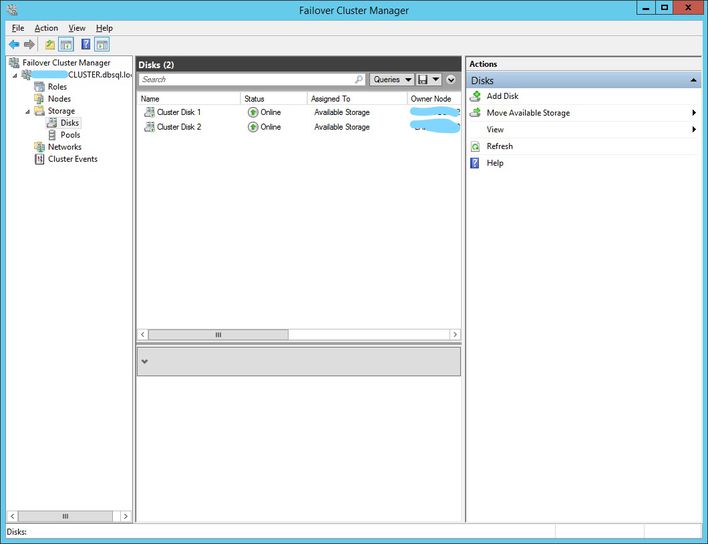Click Add Disk action
This screenshot has height=544, width=708.
[503, 96]
